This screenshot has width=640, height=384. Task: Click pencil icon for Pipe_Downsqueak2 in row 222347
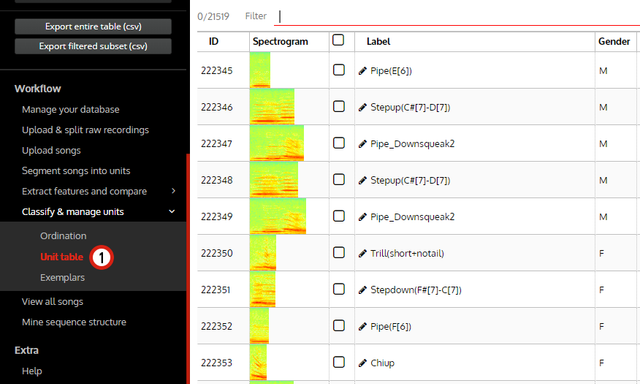point(362,144)
